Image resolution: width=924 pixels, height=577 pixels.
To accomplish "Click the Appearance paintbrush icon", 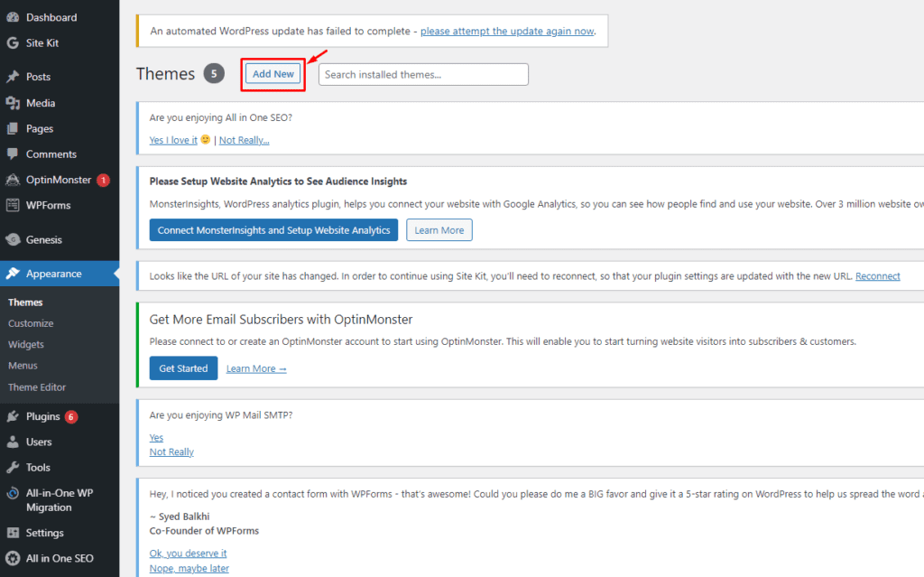I will pyautogui.click(x=13, y=274).
